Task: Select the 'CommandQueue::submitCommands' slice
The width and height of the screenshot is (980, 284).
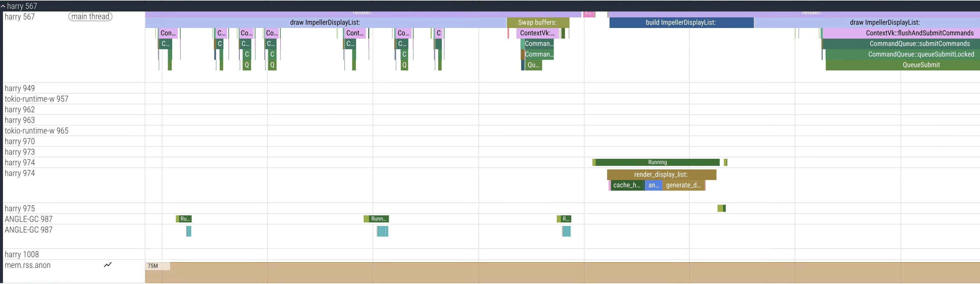Action: (901, 44)
